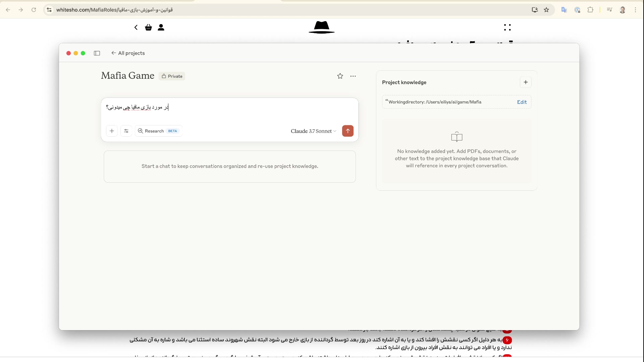
Task: Reload the browser page
Action: click(34, 10)
